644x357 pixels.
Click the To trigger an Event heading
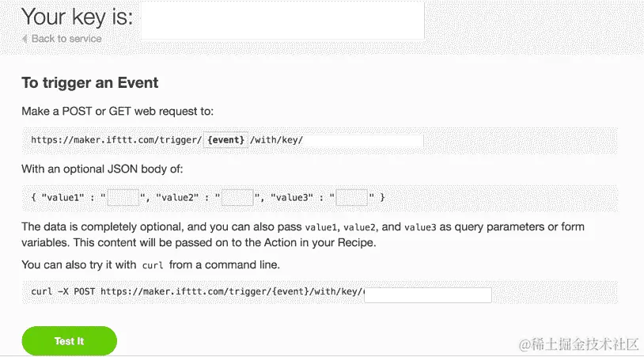point(90,82)
